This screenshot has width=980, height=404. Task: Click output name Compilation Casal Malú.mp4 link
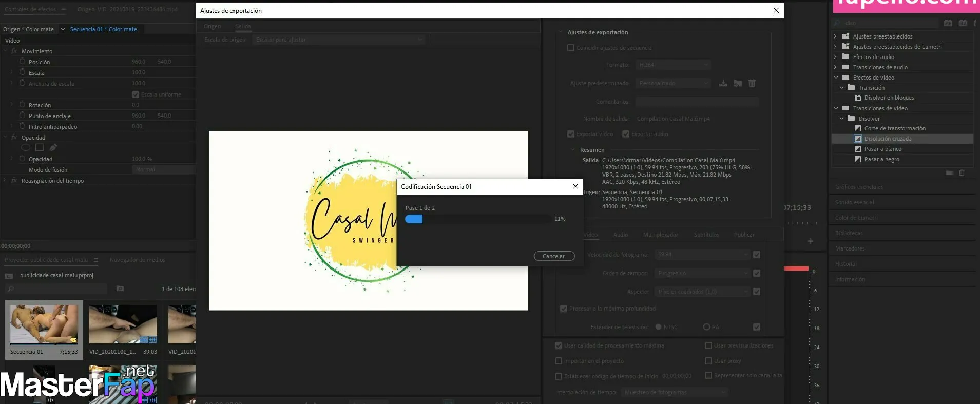coord(673,119)
